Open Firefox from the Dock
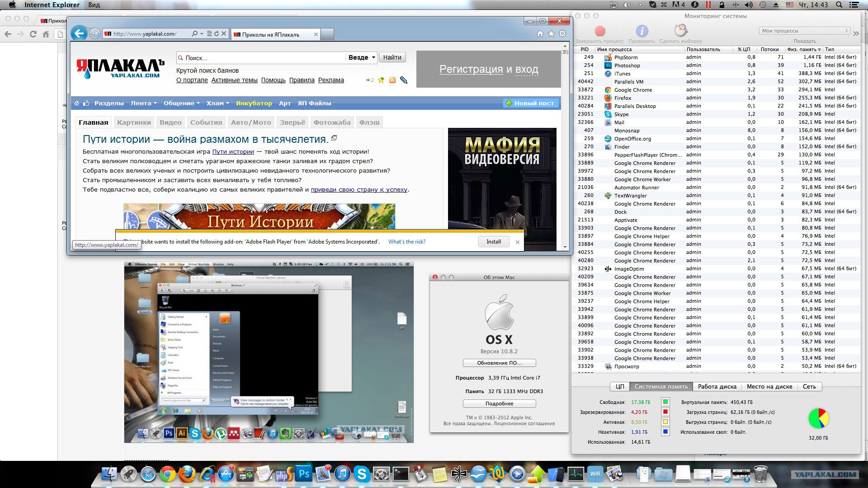Viewport: 868px width, 488px height. tap(187, 474)
